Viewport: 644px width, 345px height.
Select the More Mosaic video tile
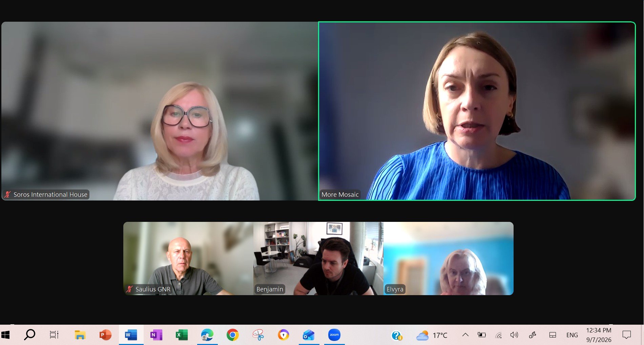[x=477, y=111]
